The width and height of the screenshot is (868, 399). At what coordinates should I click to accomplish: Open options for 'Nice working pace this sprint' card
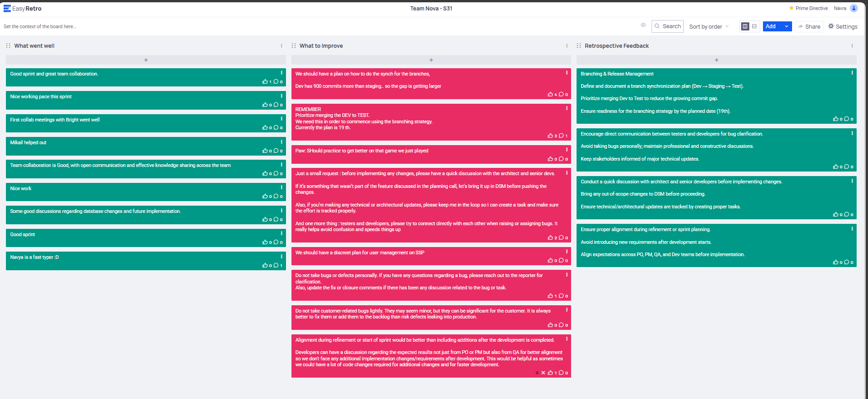(281, 96)
